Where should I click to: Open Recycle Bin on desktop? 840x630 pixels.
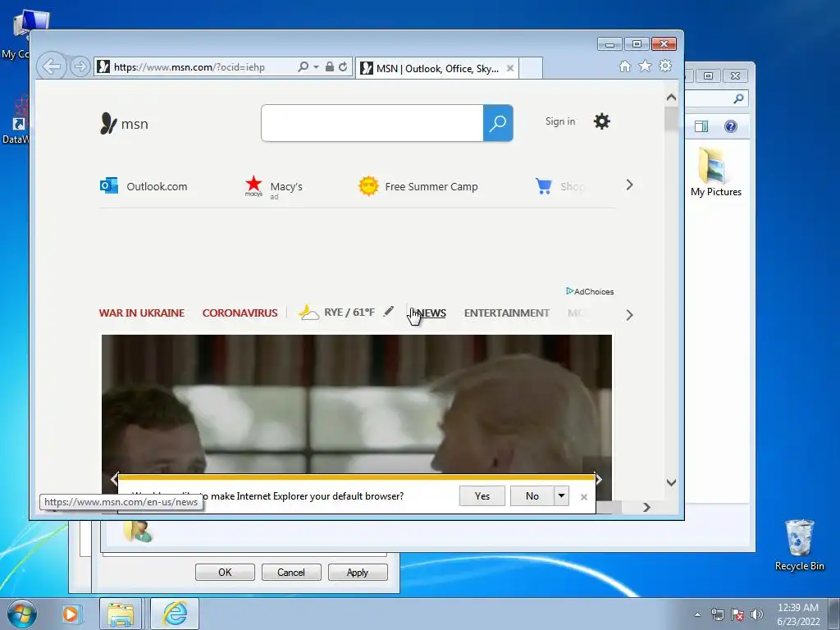click(x=799, y=546)
